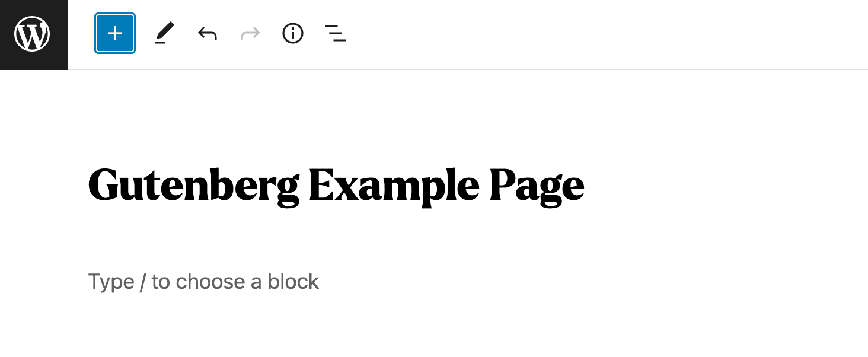868x357 pixels.
Task: Open the Tools pencil mode selector
Action: (164, 34)
